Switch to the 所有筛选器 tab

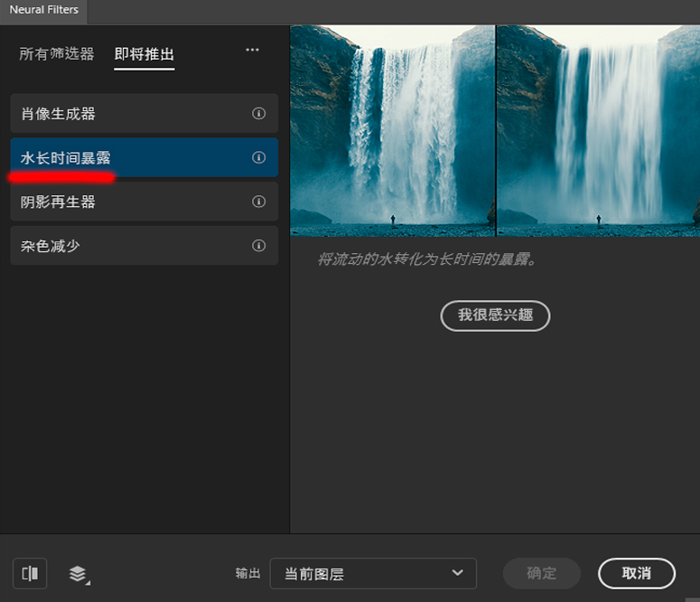tap(57, 54)
